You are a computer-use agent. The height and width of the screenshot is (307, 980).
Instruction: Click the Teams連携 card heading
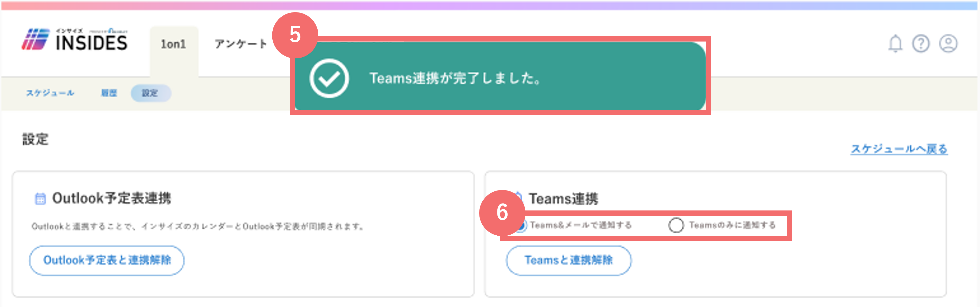(x=563, y=199)
